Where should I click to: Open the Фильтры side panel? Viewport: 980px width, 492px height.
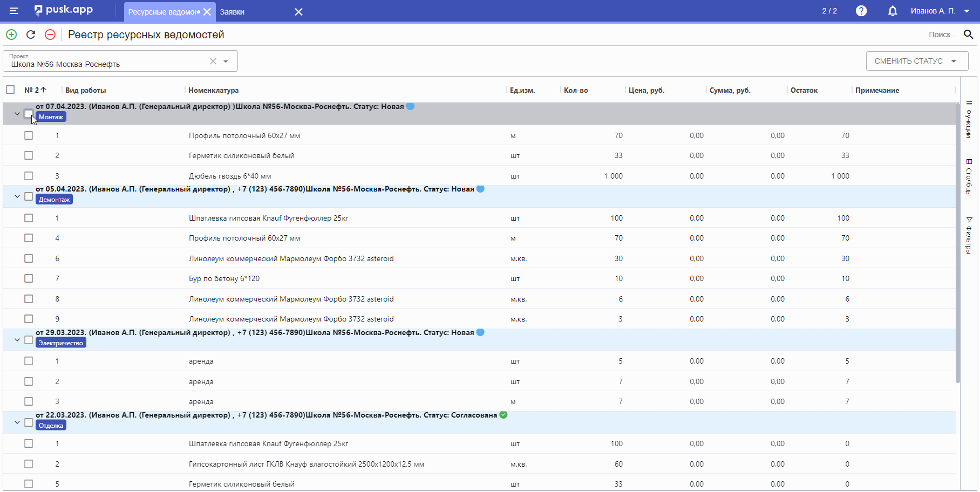point(969,235)
